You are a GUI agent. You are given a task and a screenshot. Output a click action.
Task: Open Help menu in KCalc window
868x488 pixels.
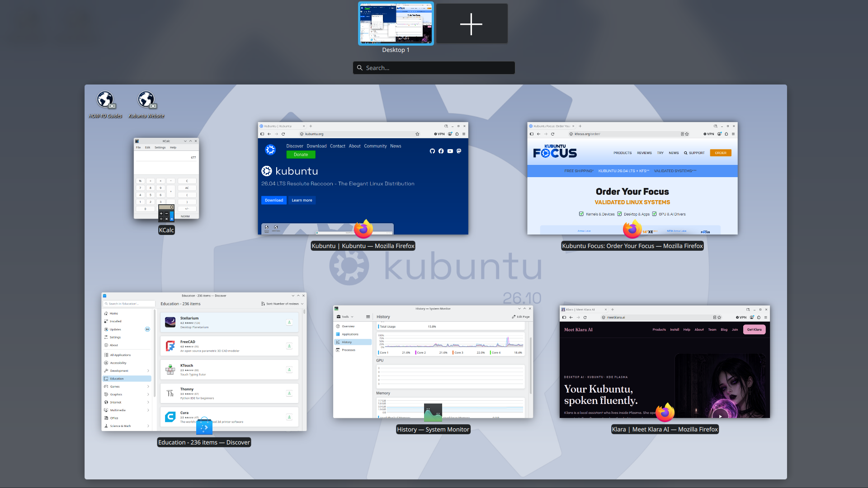[173, 147]
